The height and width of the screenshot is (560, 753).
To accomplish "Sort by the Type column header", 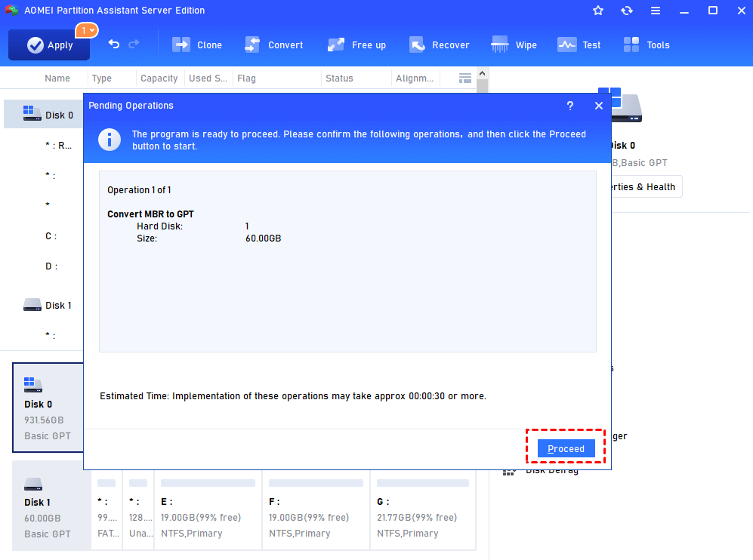I will pos(102,78).
